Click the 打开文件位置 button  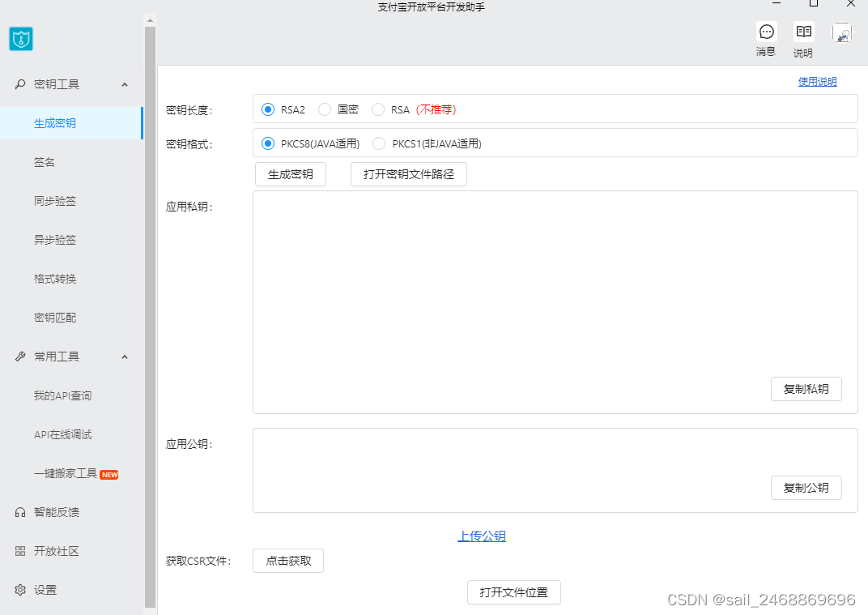(513, 592)
